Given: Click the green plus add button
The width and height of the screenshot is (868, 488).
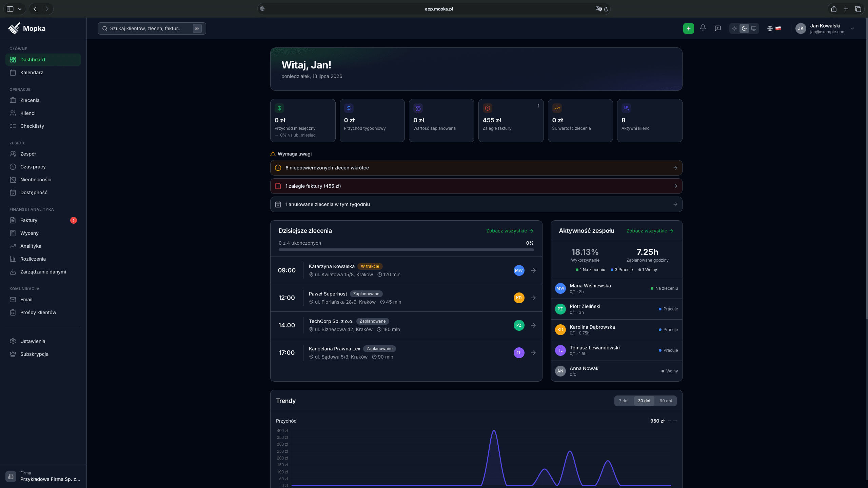Looking at the screenshot, I should point(688,28).
